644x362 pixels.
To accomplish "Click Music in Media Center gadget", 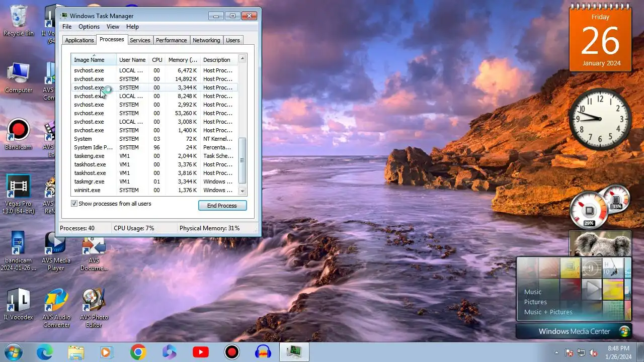I will pos(533,292).
